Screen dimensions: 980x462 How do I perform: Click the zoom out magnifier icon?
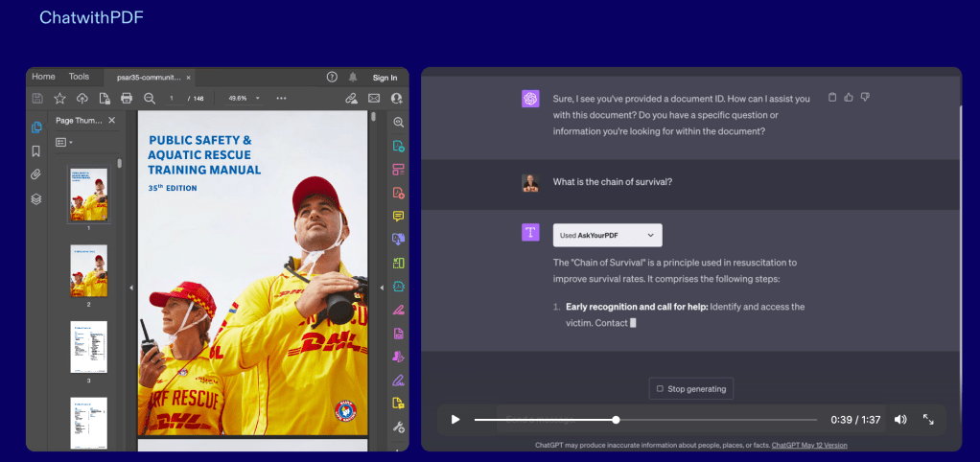150,98
